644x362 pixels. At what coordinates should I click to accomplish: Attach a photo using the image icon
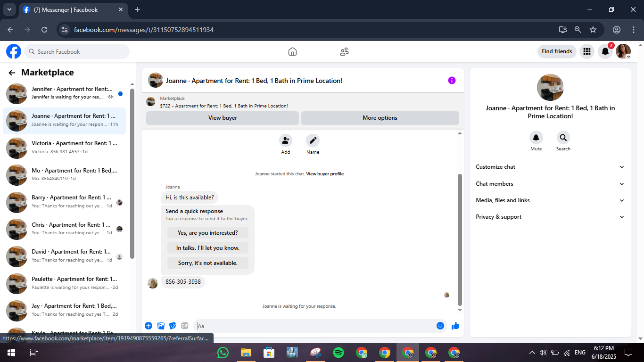pos(161,326)
